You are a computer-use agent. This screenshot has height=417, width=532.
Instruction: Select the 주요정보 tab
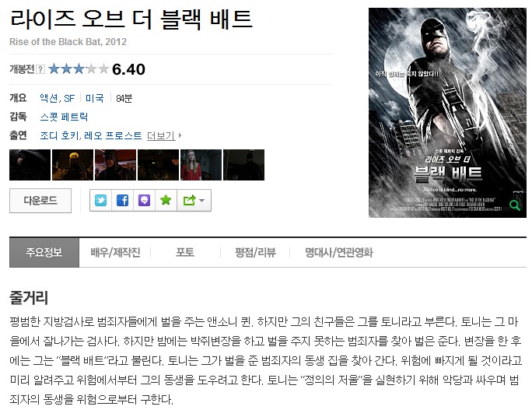point(44,252)
